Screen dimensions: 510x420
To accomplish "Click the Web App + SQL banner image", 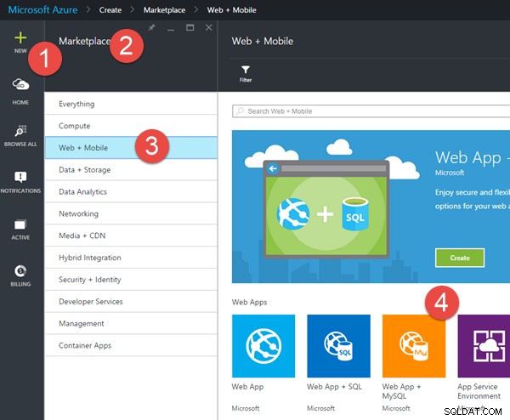I will tap(326, 209).
